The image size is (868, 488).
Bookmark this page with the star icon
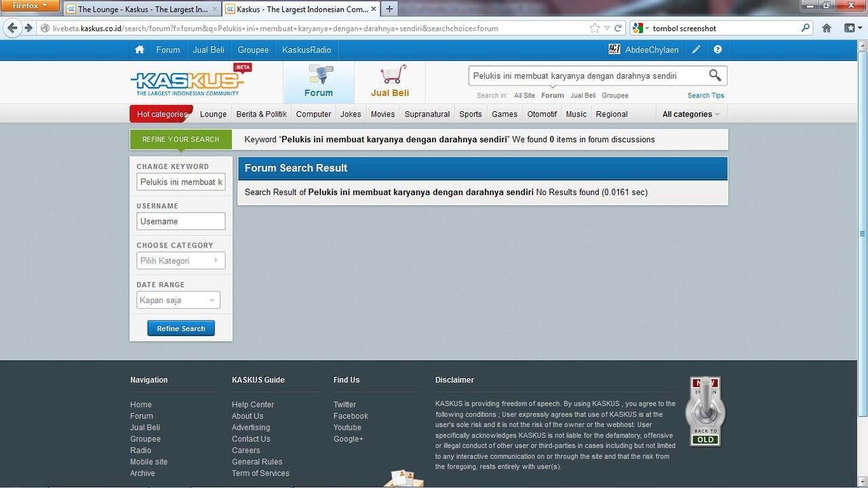(595, 28)
